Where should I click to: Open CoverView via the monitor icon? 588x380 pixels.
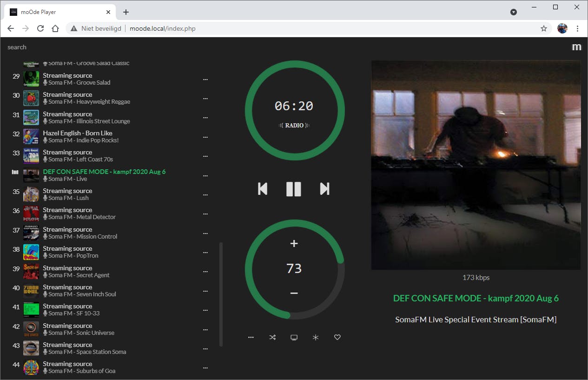point(294,337)
